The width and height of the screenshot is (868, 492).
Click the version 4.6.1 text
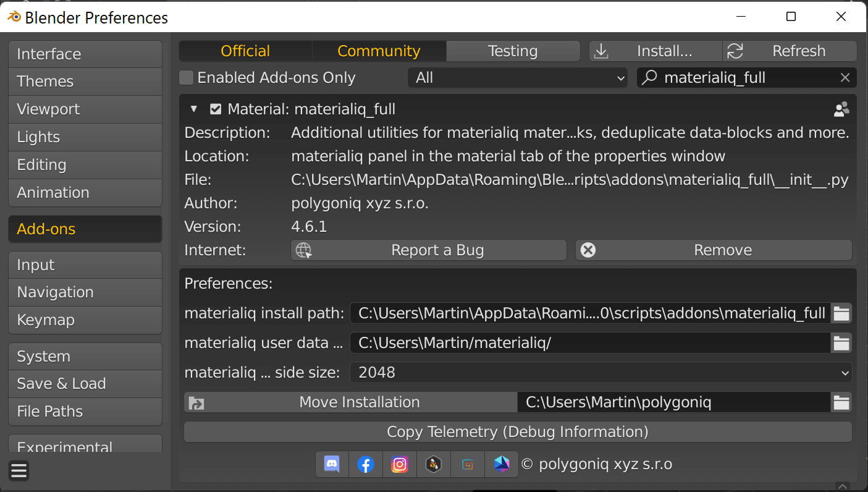click(x=309, y=227)
